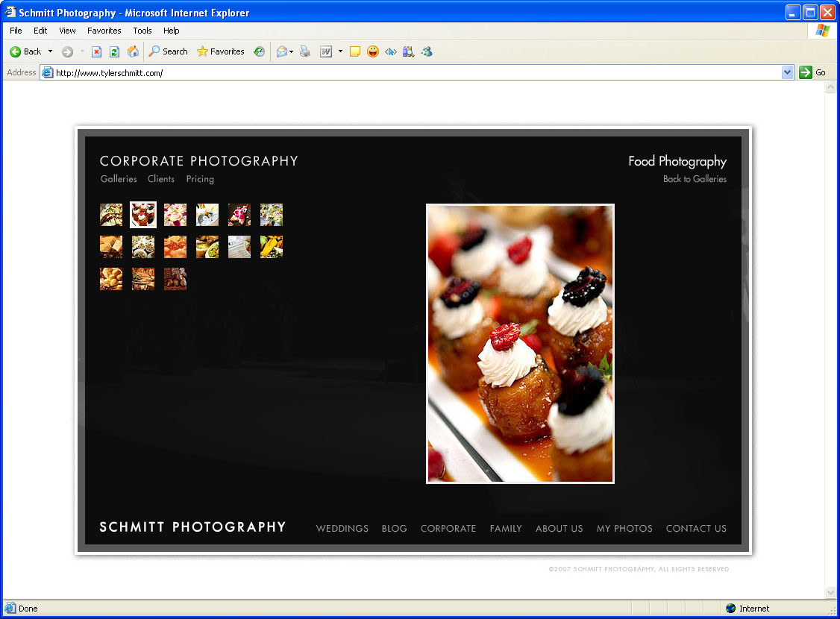Go to the Home page icon

tap(133, 51)
